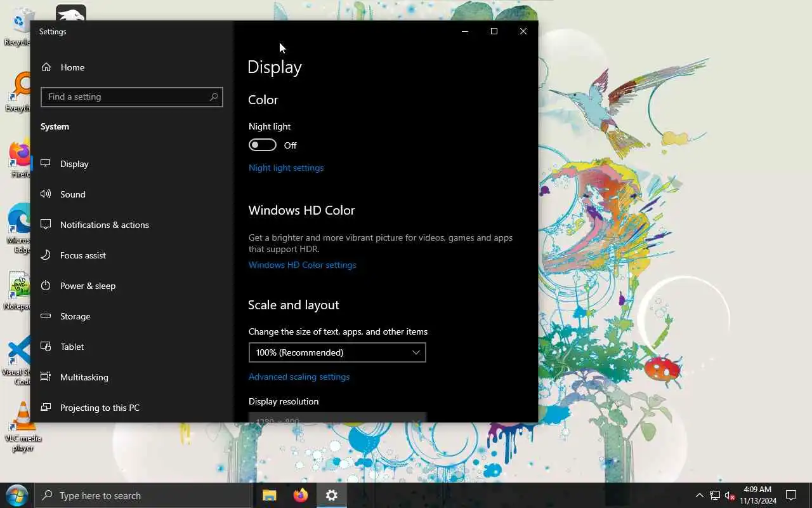This screenshot has height=508, width=812.
Task: Click the Focus assist moon icon
Action: coord(46,255)
